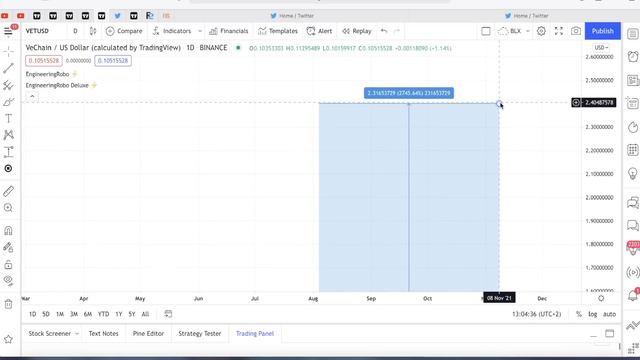The image size is (640, 360).
Task: Open indicator Templates menu
Action: point(278,31)
